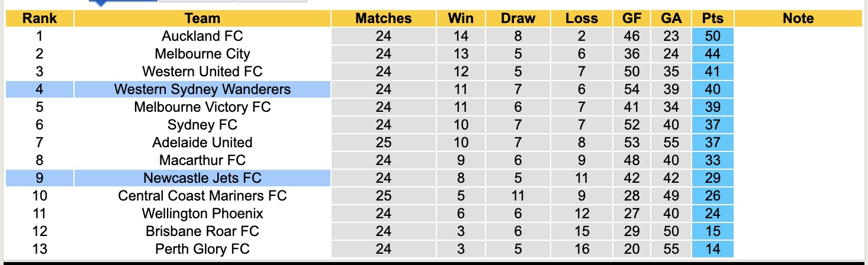Image resolution: width=868 pixels, height=265 pixels.
Task: Click on Adelaide United team name
Action: point(202,143)
